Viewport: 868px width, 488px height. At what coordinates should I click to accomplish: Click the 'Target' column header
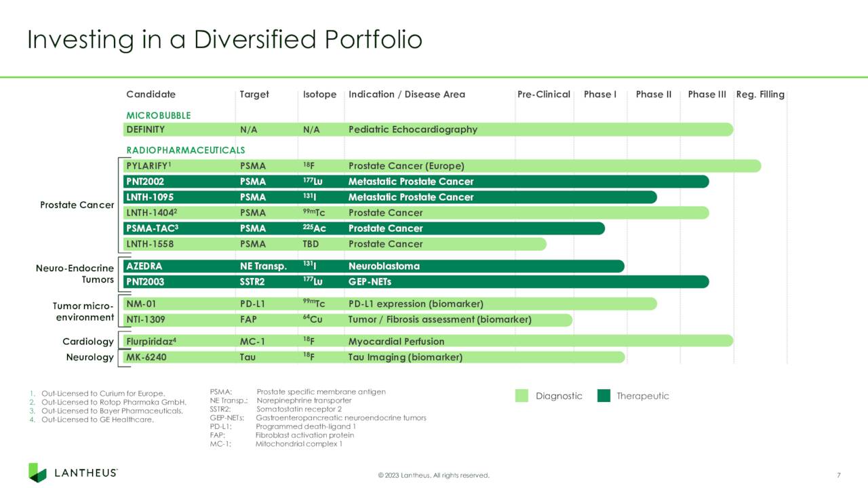coord(254,94)
